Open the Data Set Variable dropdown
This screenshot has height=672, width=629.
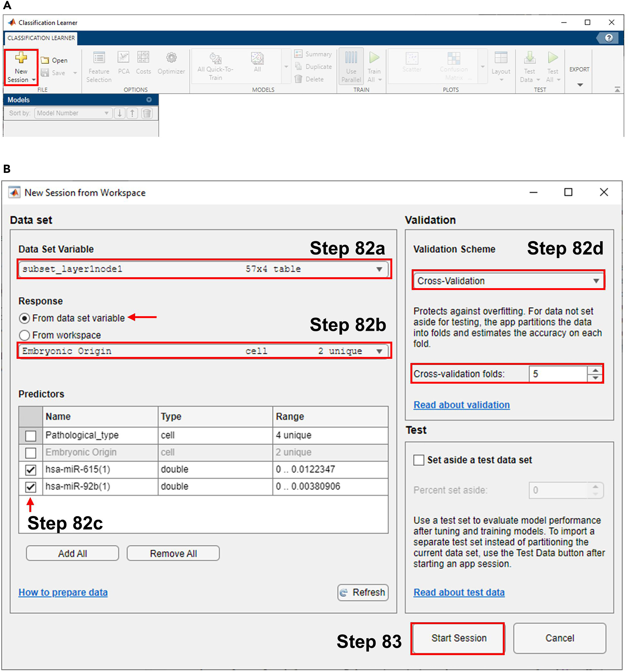[379, 270]
